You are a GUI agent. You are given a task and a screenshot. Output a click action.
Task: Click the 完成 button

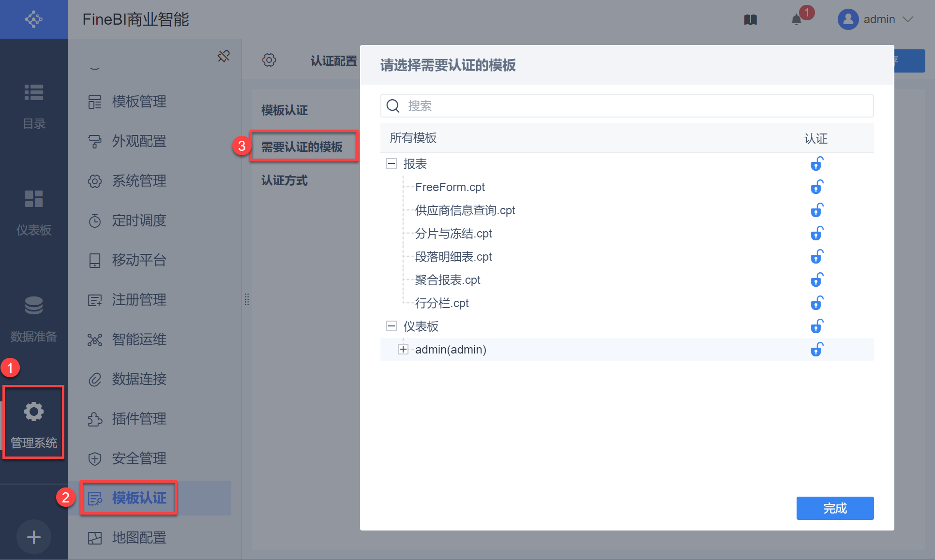point(835,508)
